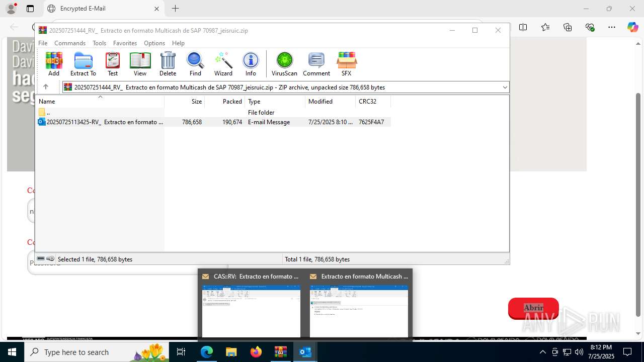Viewport: 644px width, 362px height.
Task: Select the parent folder '..' row
Action: (x=213, y=113)
